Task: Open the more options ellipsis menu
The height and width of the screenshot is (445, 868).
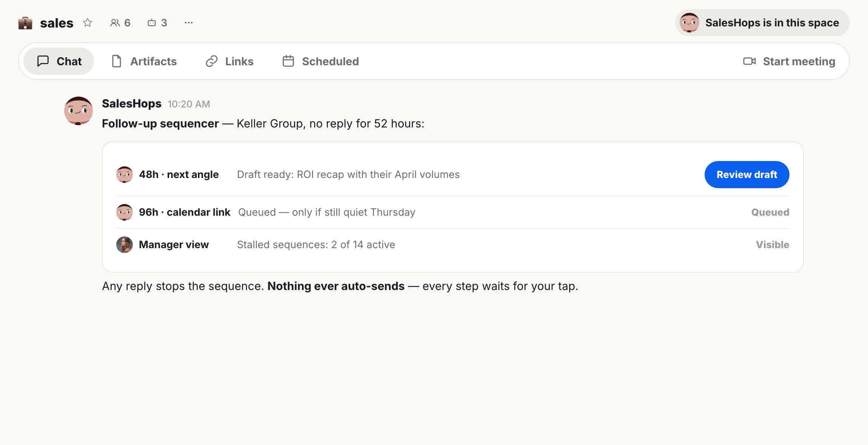Action: pyautogui.click(x=189, y=23)
